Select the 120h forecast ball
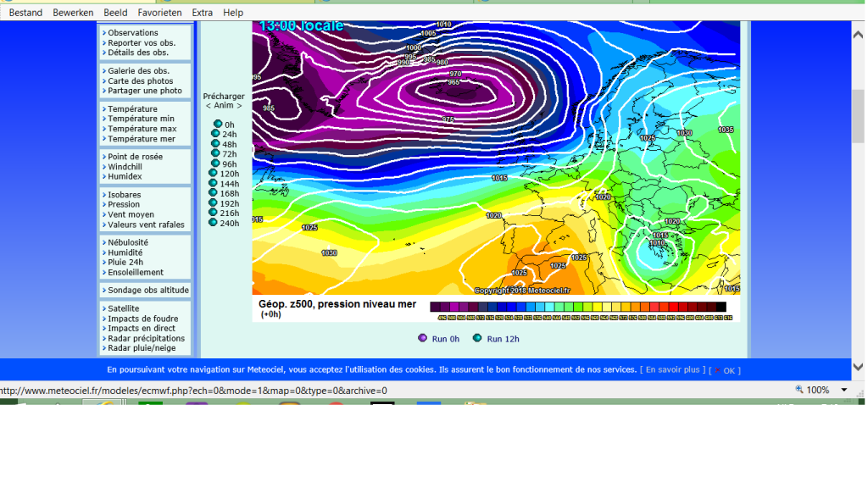 [x=213, y=173]
